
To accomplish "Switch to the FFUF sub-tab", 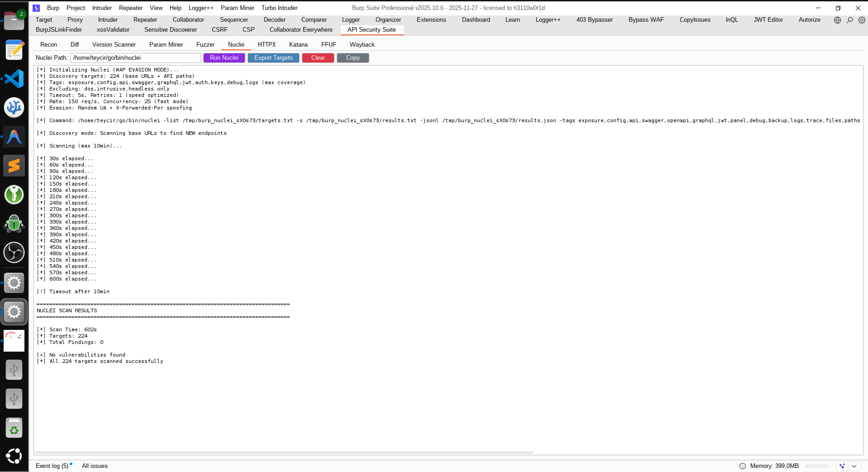I will pos(329,44).
